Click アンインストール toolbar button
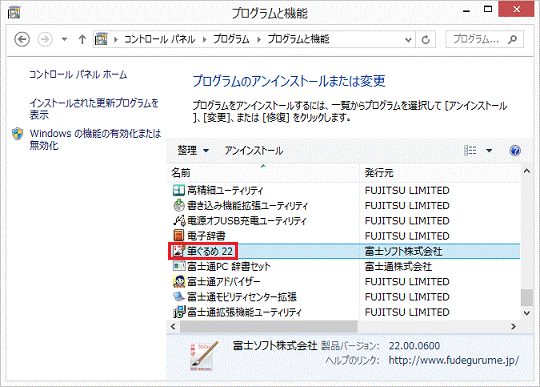The height and width of the screenshot is (387, 540). [254, 150]
